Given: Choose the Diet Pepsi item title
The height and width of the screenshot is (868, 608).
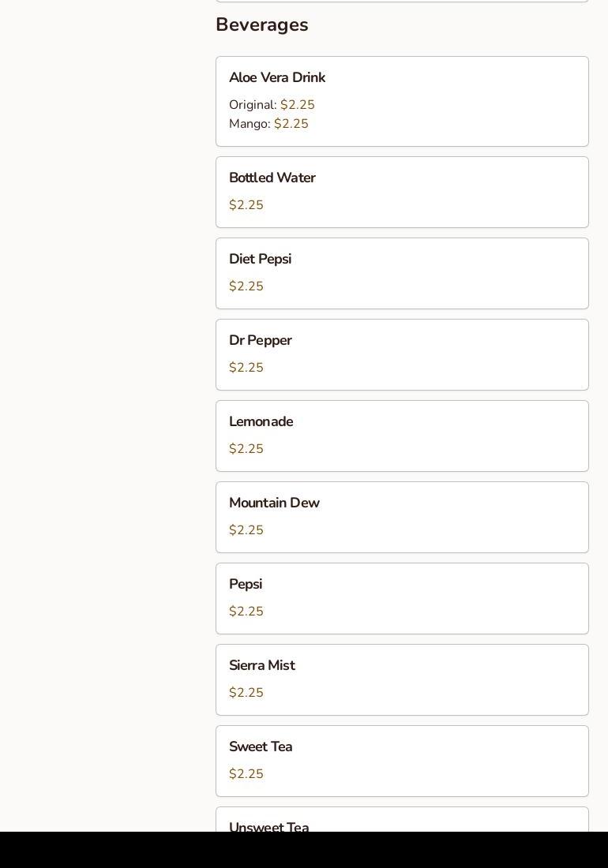Looking at the screenshot, I should [260, 260].
